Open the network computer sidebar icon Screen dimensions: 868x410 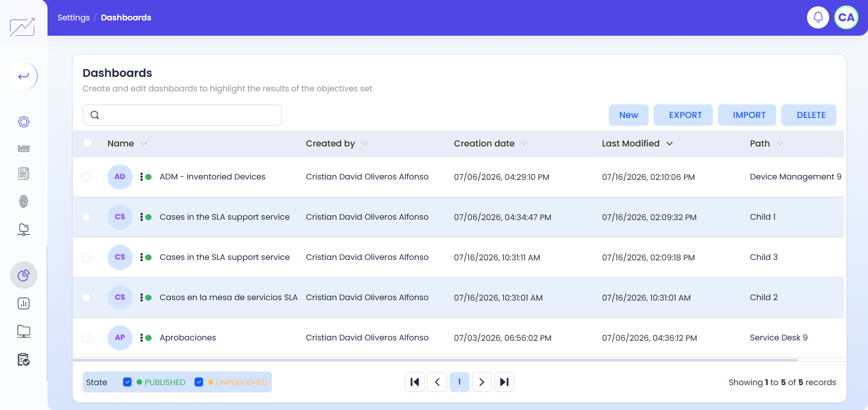click(24, 230)
